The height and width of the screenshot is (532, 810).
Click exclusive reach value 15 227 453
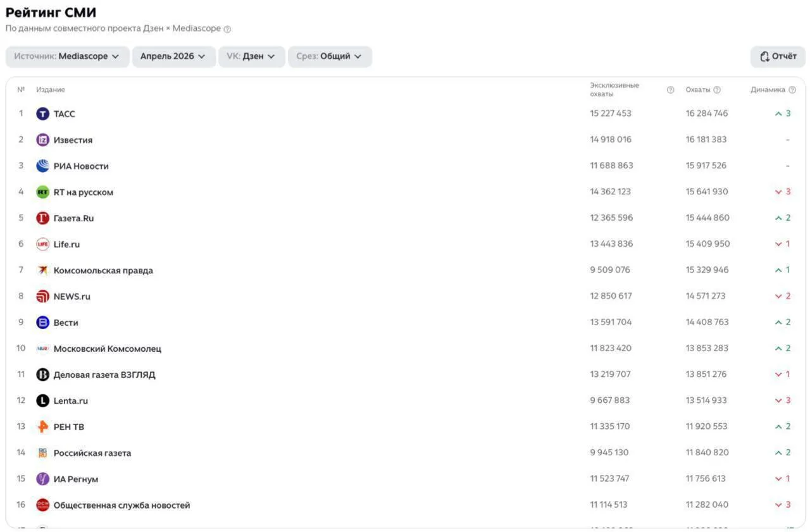[611, 114]
